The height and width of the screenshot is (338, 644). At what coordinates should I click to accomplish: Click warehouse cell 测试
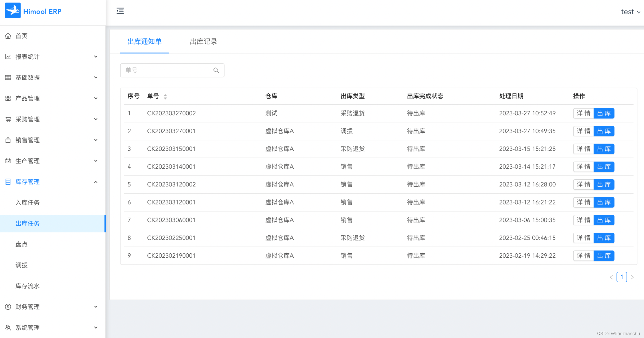click(271, 113)
